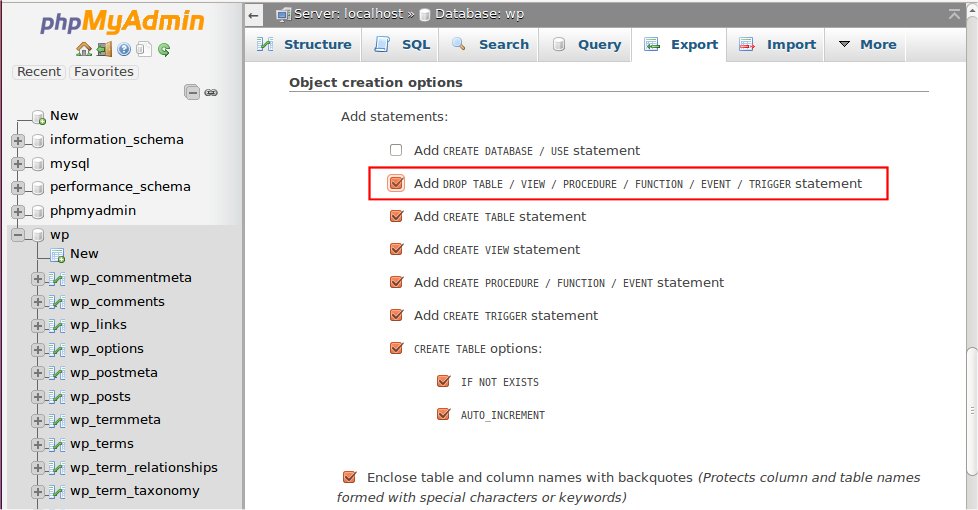Open the SQL tab
Viewport: 978px width, 510px height.
click(403, 44)
